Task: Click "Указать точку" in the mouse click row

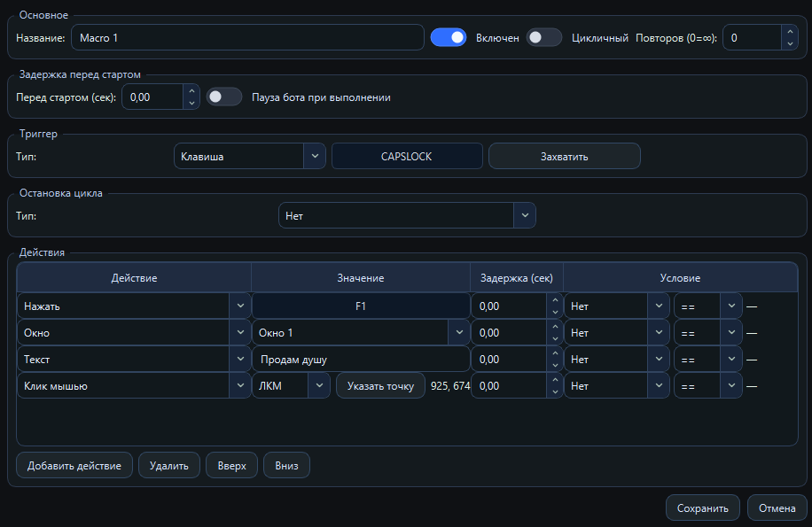Action: 380,385
